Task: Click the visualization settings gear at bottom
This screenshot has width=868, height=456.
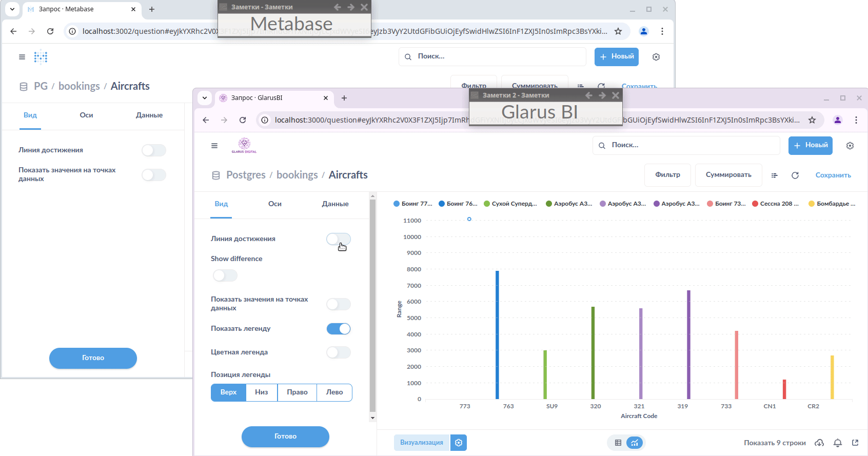Action: point(459,443)
